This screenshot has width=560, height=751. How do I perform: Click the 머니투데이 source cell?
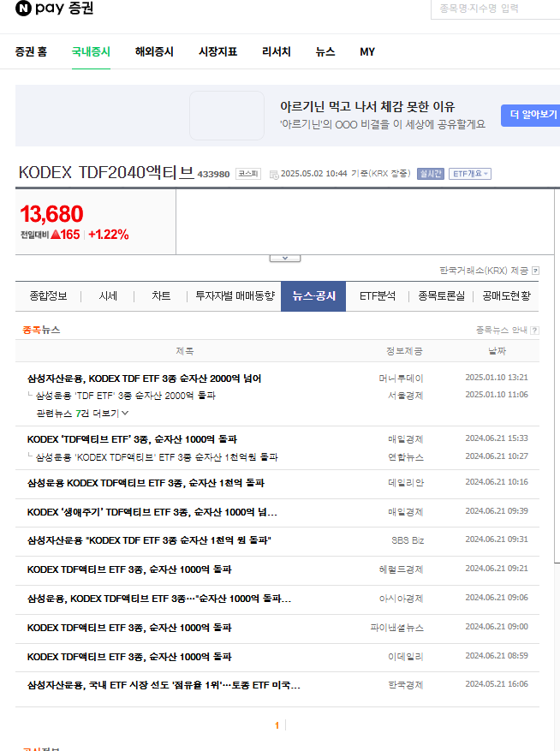coord(401,378)
